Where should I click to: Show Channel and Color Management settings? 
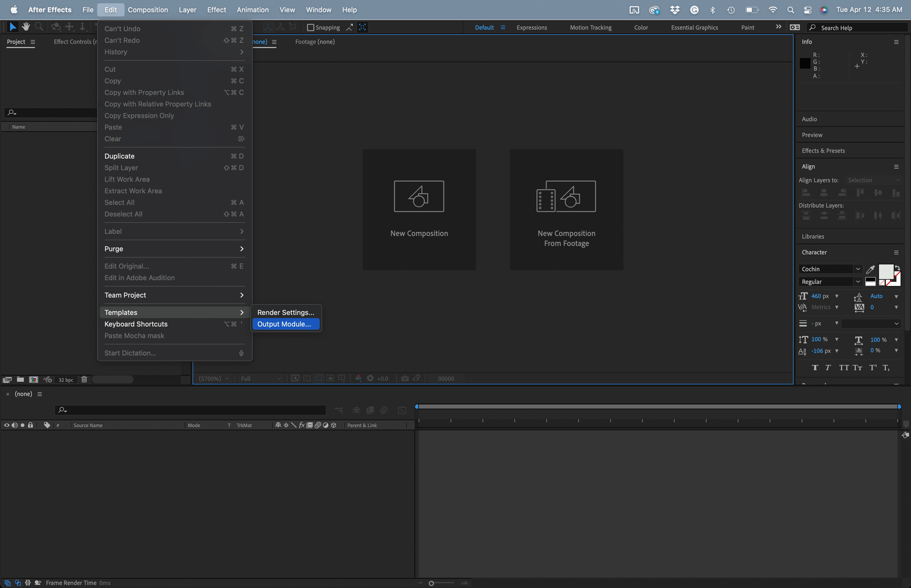[358, 378]
